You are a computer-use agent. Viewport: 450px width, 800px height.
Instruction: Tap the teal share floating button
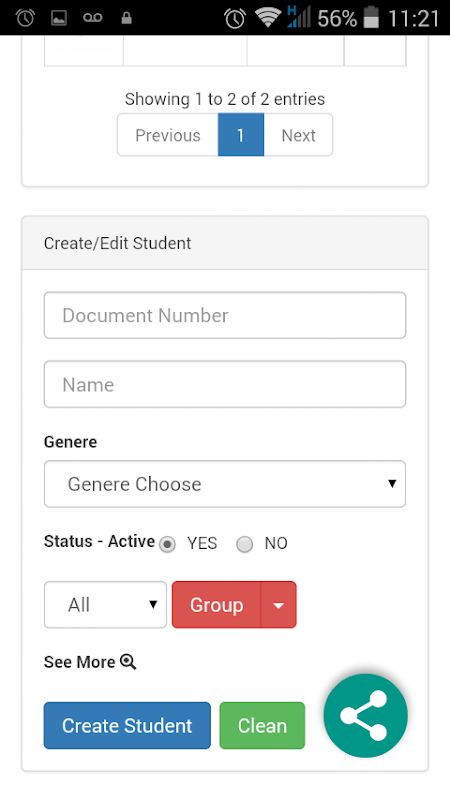tap(365, 715)
